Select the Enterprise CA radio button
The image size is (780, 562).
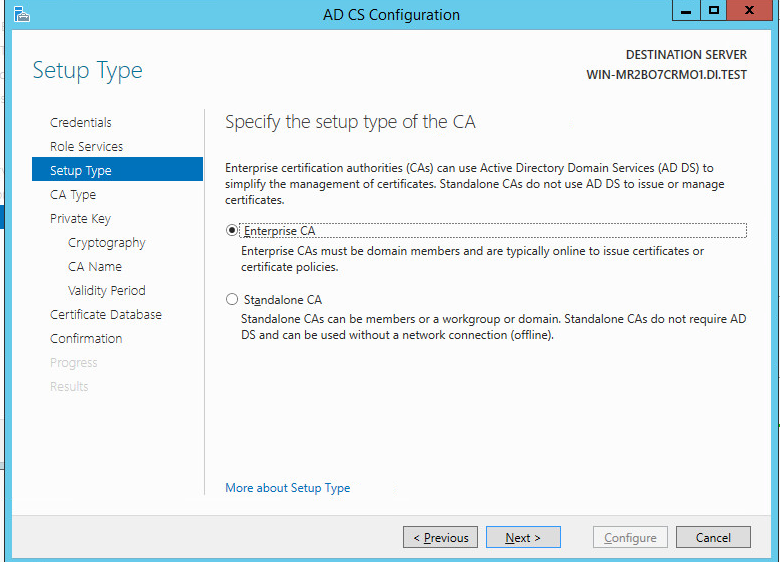233,230
